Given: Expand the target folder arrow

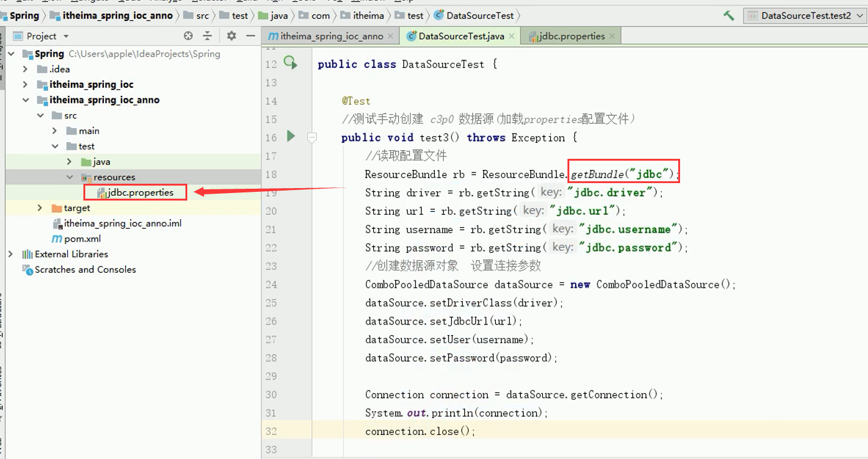Looking at the screenshot, I should [40, 208].
